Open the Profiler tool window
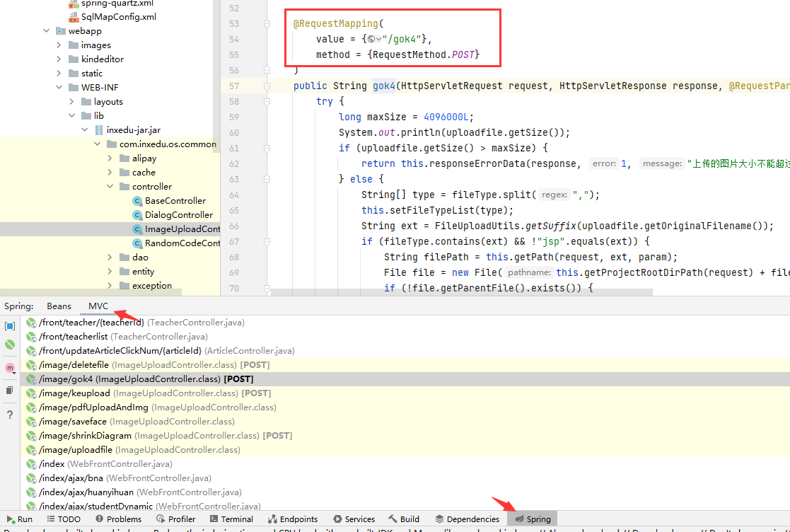 pos(176,519)
